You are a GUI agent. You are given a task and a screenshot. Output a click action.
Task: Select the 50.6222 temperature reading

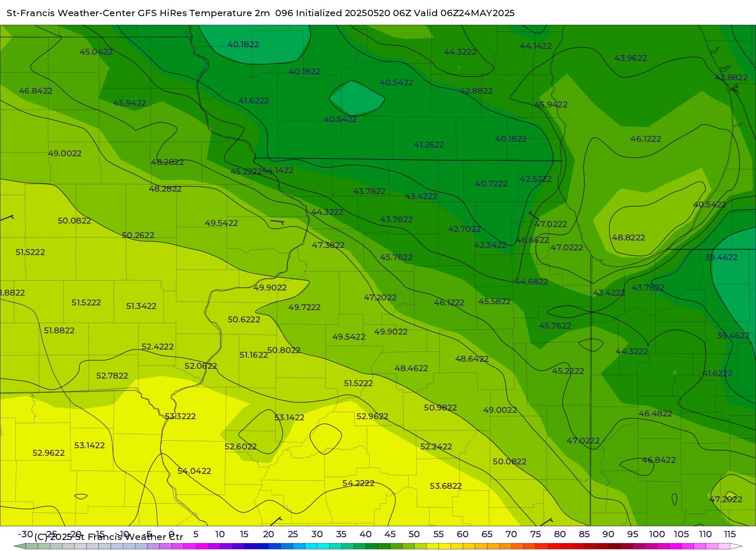point(244,320)
